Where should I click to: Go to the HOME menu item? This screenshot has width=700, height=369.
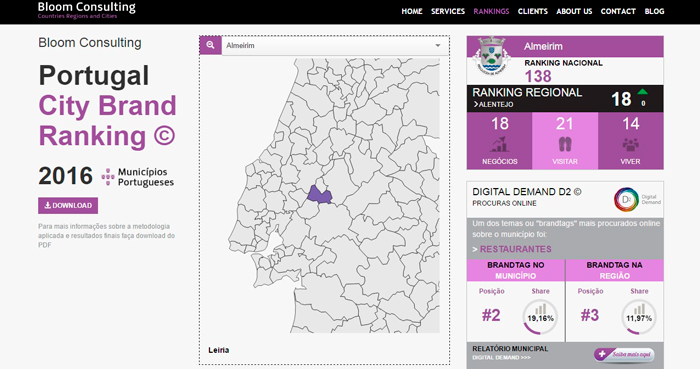(x=412, y=11)
